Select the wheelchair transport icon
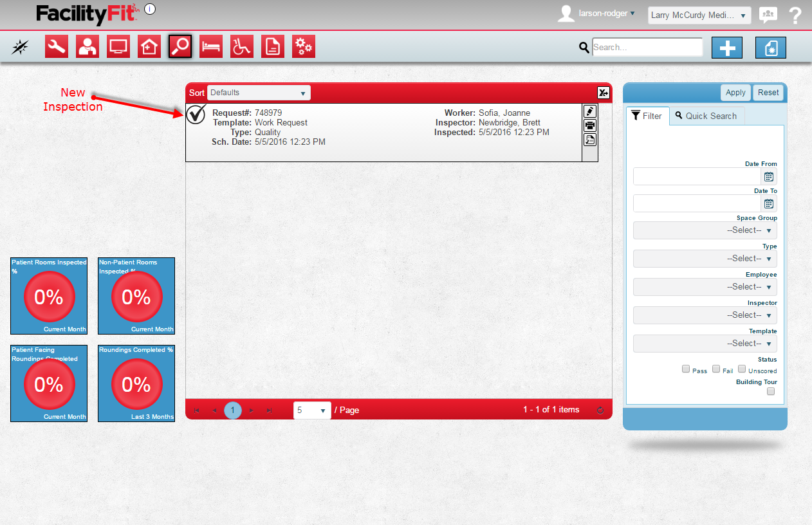The width and height of the screenshot is (812, 525). 242,47
